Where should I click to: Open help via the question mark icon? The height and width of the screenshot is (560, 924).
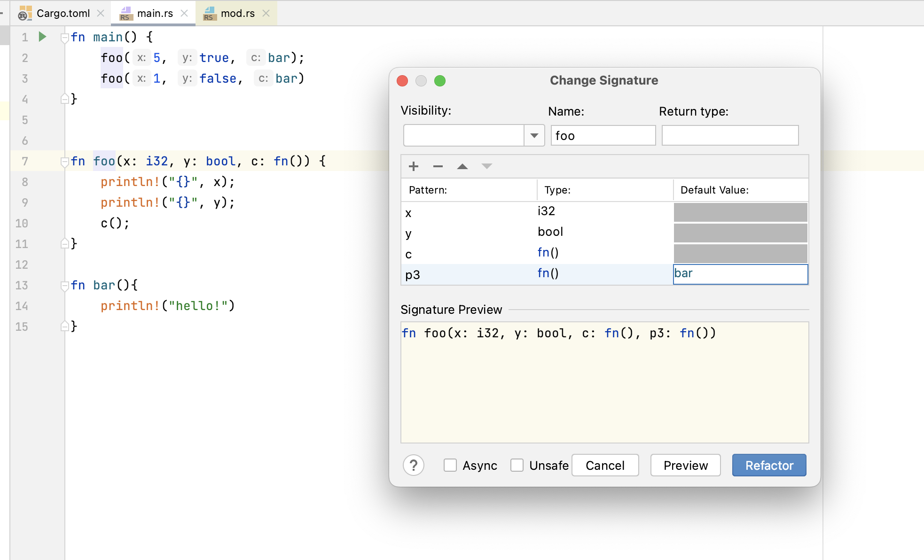pos(414,465)
